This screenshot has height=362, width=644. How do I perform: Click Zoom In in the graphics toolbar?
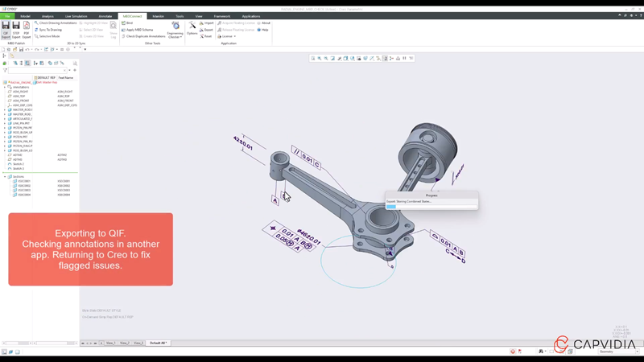tap(320, 58)
